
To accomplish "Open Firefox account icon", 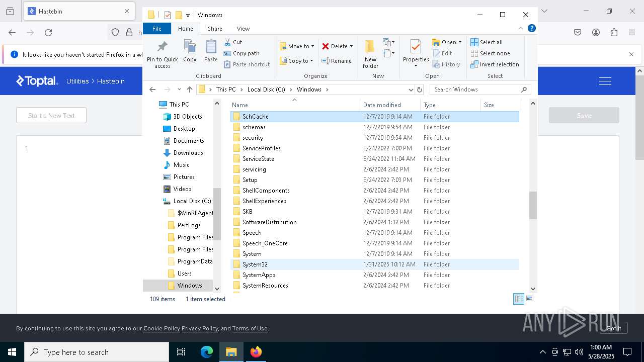I will click(596, 33).
